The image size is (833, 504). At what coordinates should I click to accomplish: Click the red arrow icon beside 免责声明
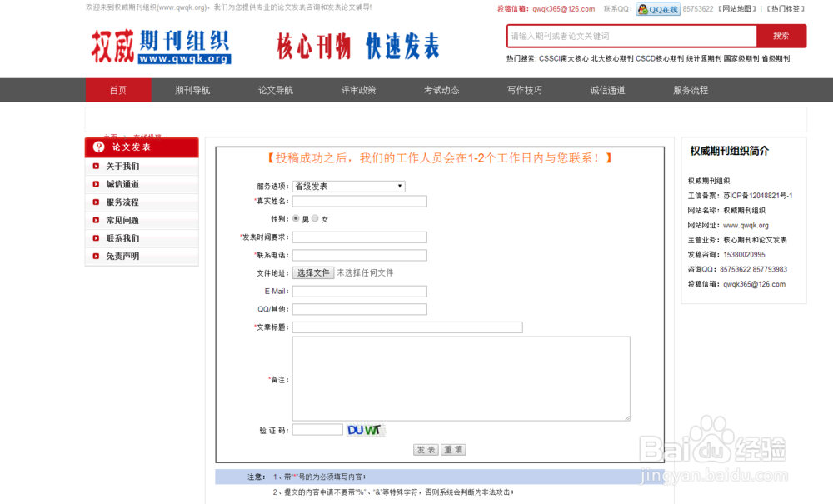coord(95,256)
